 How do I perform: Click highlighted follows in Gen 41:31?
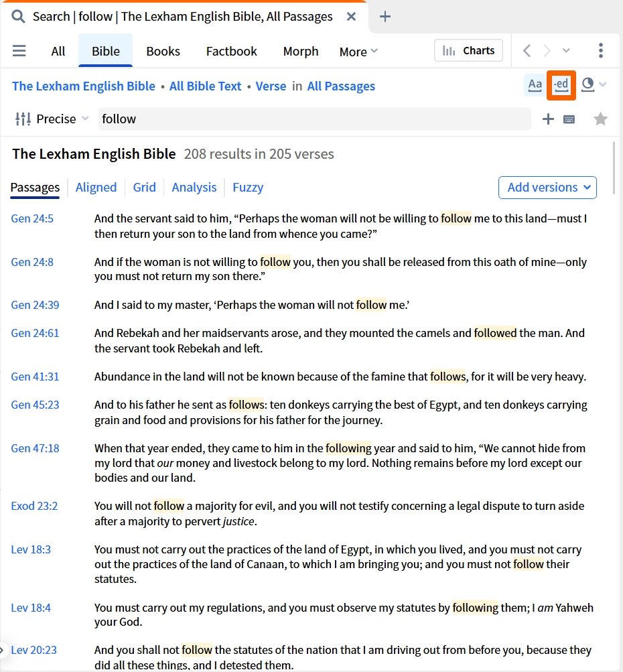tap(447, 377)
